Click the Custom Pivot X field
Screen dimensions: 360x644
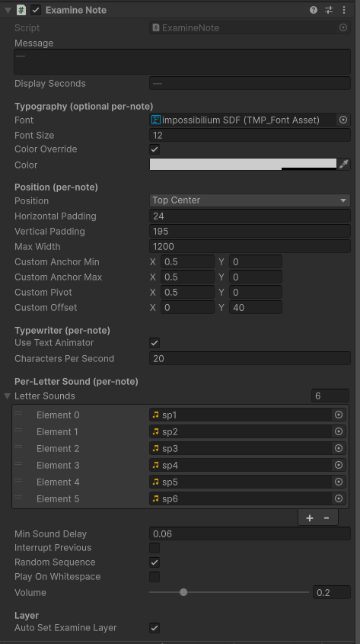187,292
